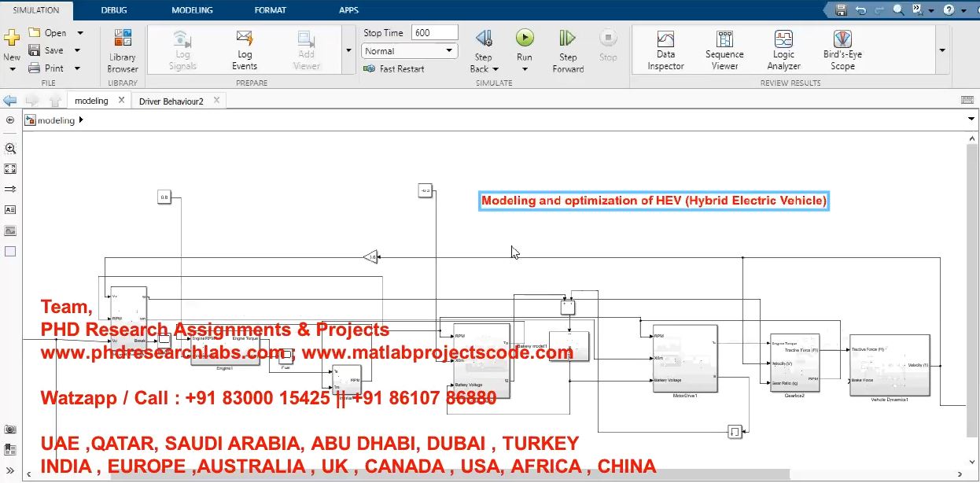Open the Help question mark icon
This screenshot has width=980, height=483.
(x=949, y=10)
